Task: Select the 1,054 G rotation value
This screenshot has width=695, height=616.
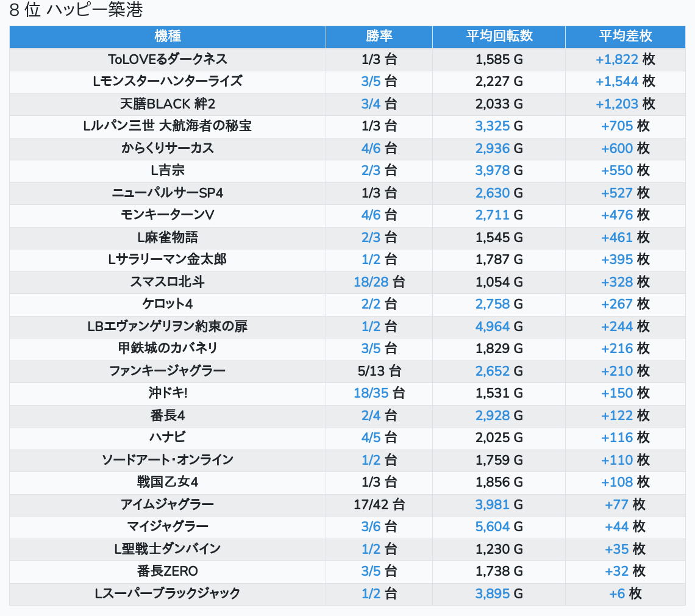Action: [x=499, y=282]
